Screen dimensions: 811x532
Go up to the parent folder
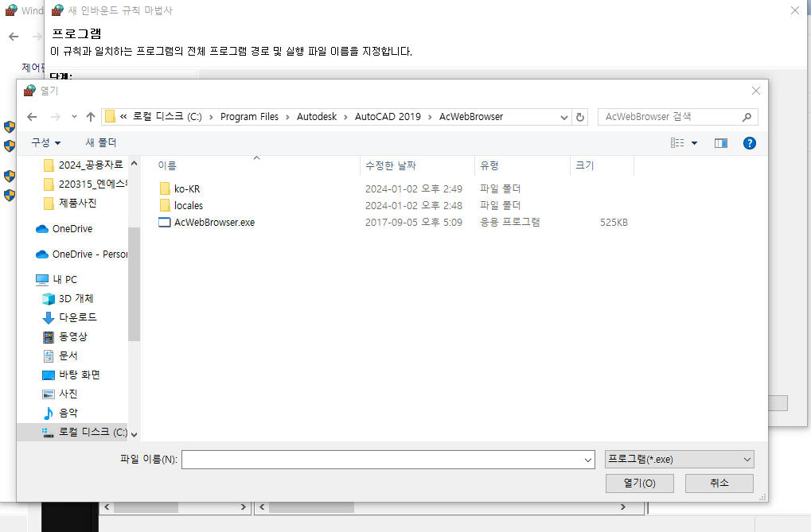pos(90,116)
